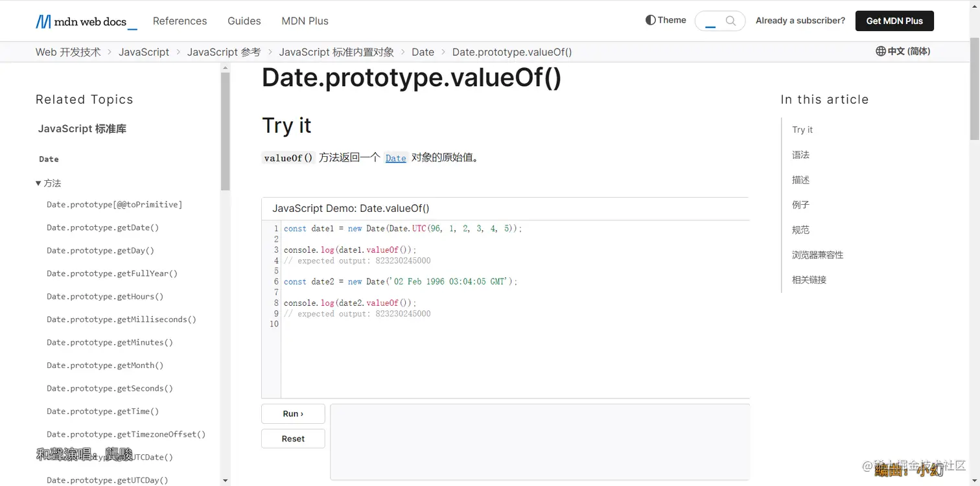
Task: Open Date sidebar heading link
Action: [x=49, y=159]
